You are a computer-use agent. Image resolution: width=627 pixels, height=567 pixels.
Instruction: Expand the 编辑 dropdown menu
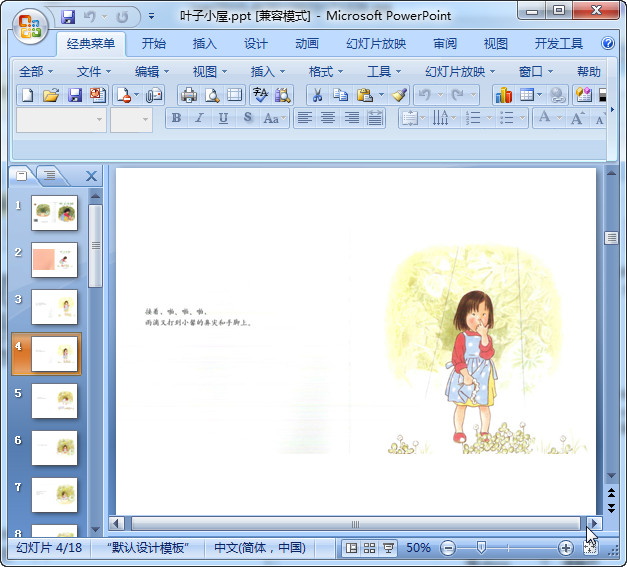152,72
